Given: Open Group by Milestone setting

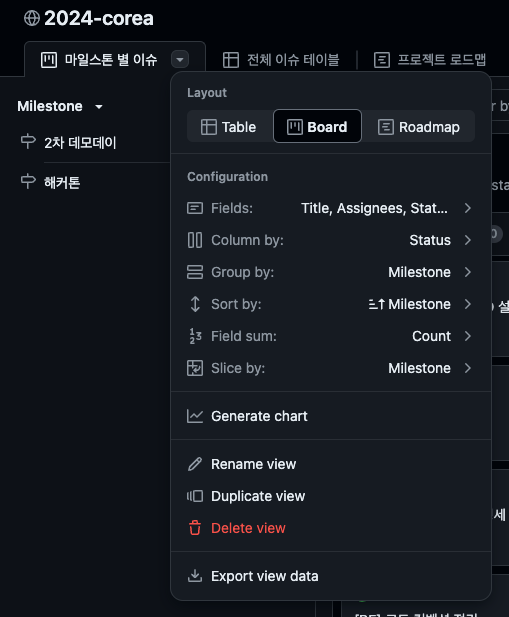Looking at the screenshot, I should tap(330, 272).
